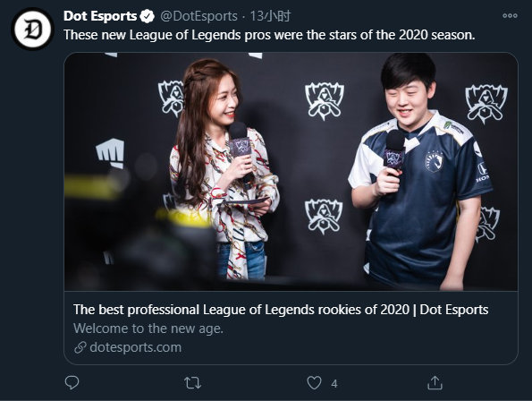532x401 pixels.
Task: Click the dotesports.com domain link
Action: coord(135,347)
